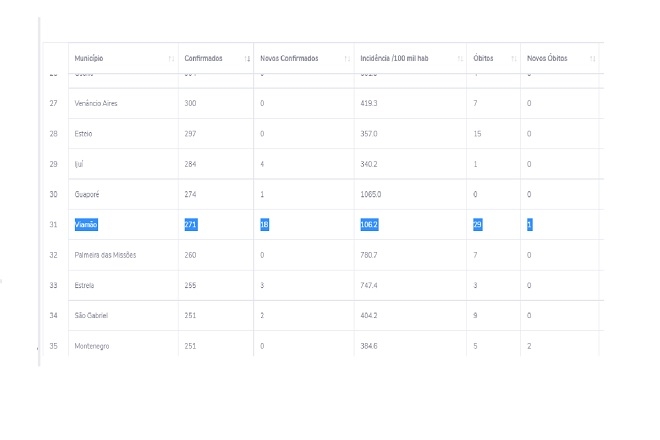Select the highlighted Viamão municipality cell
The image size is (660, 440).
[86, 225]
